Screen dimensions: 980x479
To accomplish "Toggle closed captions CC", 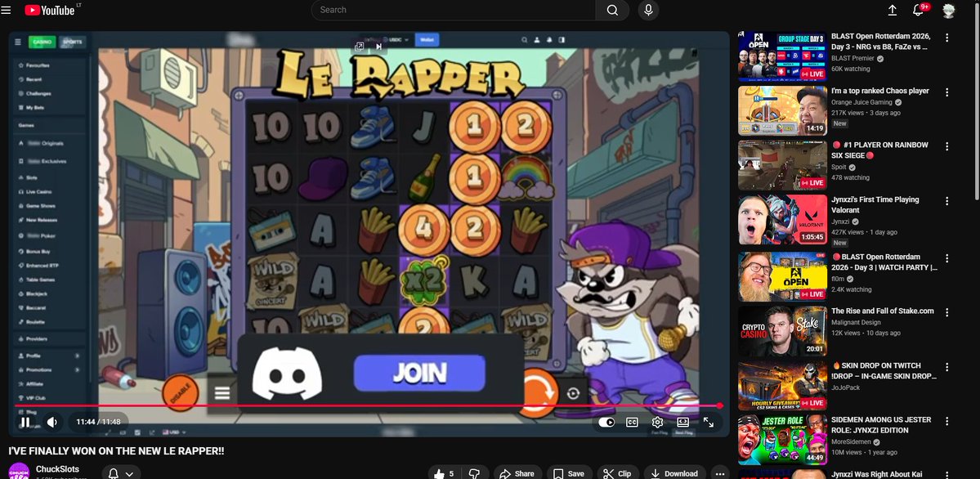I will (x=632, y=422).
